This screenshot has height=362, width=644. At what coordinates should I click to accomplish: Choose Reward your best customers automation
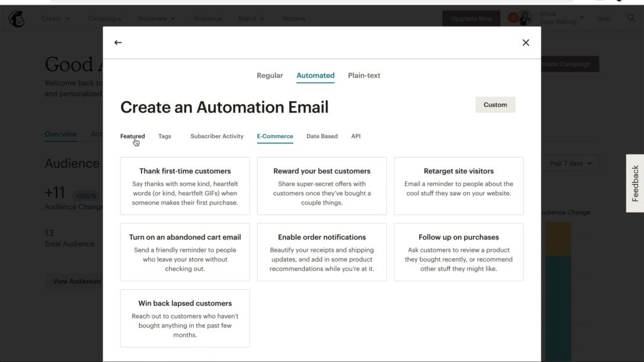[321, 186]
